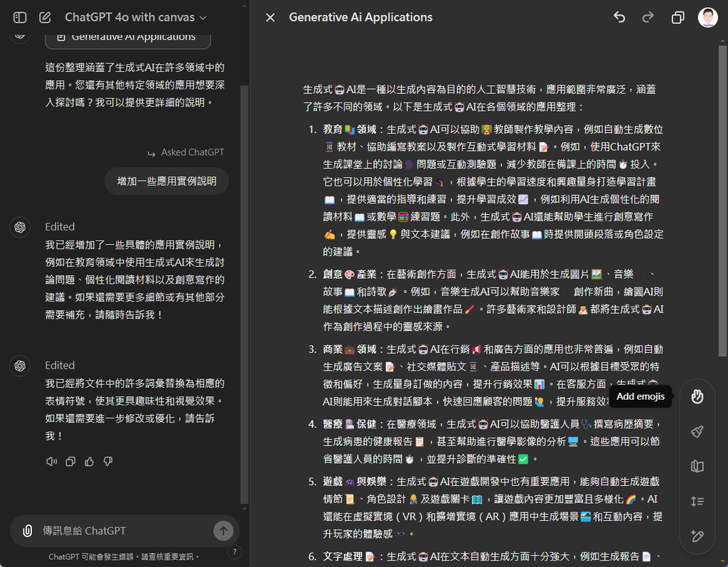The height and width of the screenshot is (567, 728).
Task: Start a new chat with pencil icon
Action: click(45, 18)
